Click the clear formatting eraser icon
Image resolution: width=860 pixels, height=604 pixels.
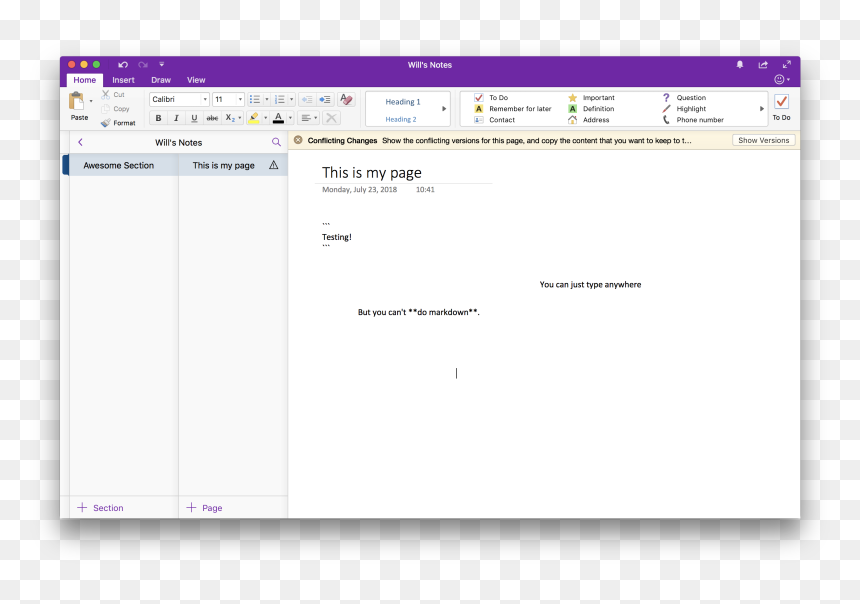346,99
